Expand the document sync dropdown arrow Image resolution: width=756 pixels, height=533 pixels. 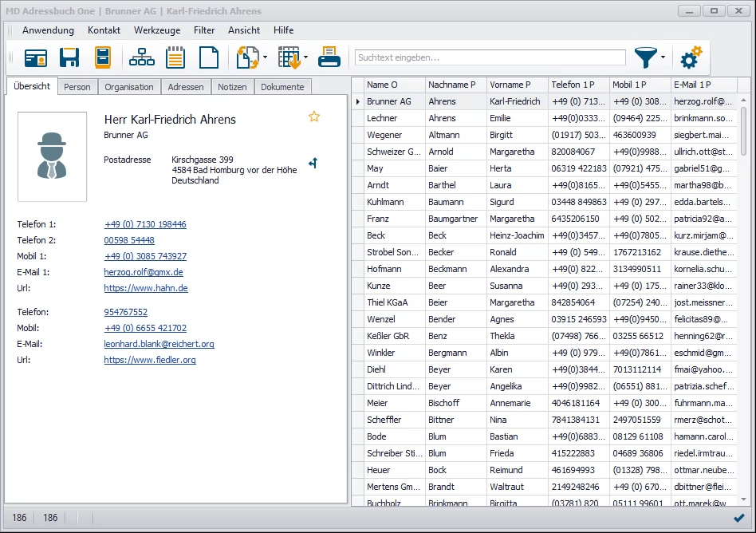(265, 57)
